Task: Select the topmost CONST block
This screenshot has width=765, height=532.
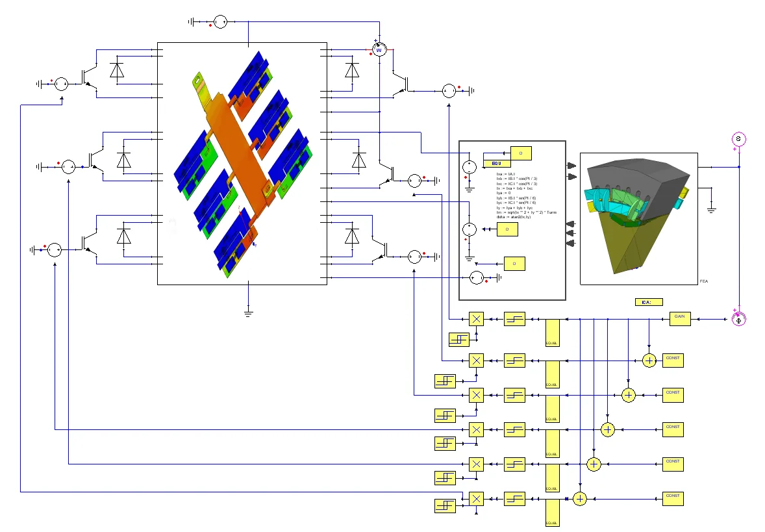Action: click(x=673, y=361)
